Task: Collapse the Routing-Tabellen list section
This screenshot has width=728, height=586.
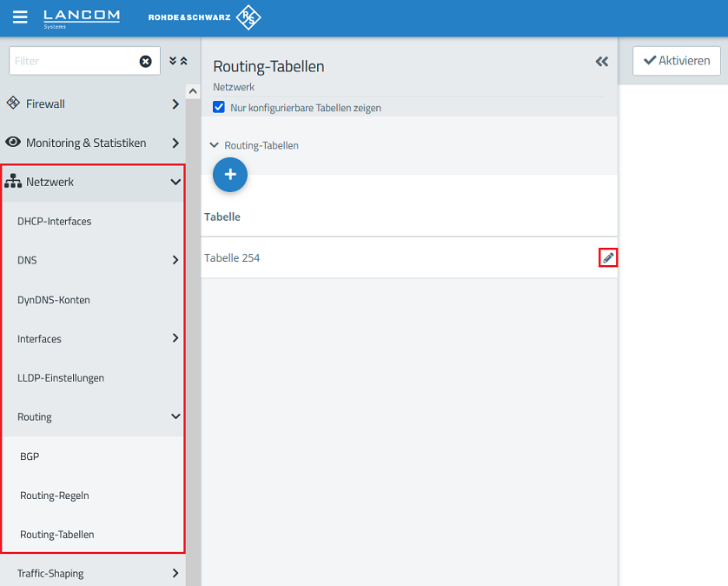Action: coord(215,145)
